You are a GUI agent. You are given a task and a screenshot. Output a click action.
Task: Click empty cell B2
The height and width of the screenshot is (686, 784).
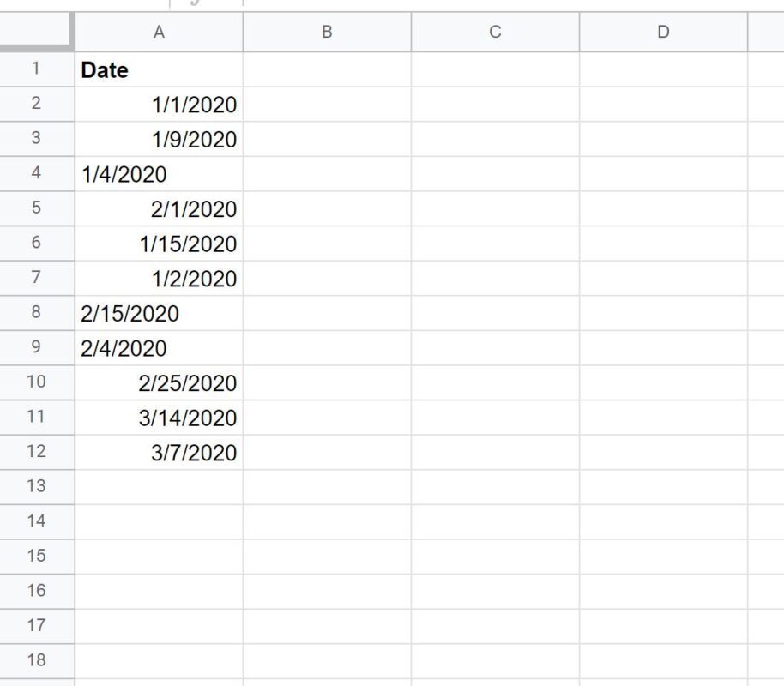click(x=327, y=104)
